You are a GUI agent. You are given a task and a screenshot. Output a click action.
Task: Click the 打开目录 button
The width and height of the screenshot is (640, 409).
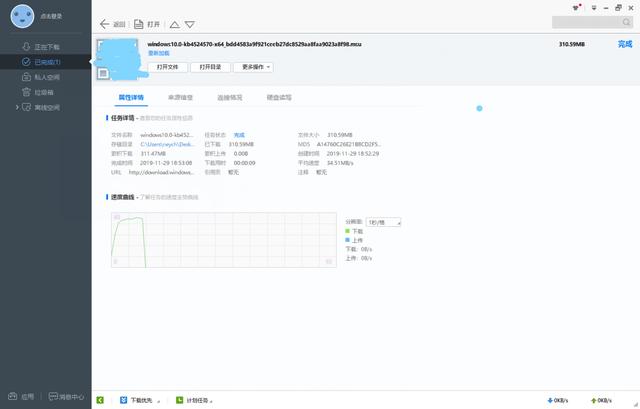[210, 67]
